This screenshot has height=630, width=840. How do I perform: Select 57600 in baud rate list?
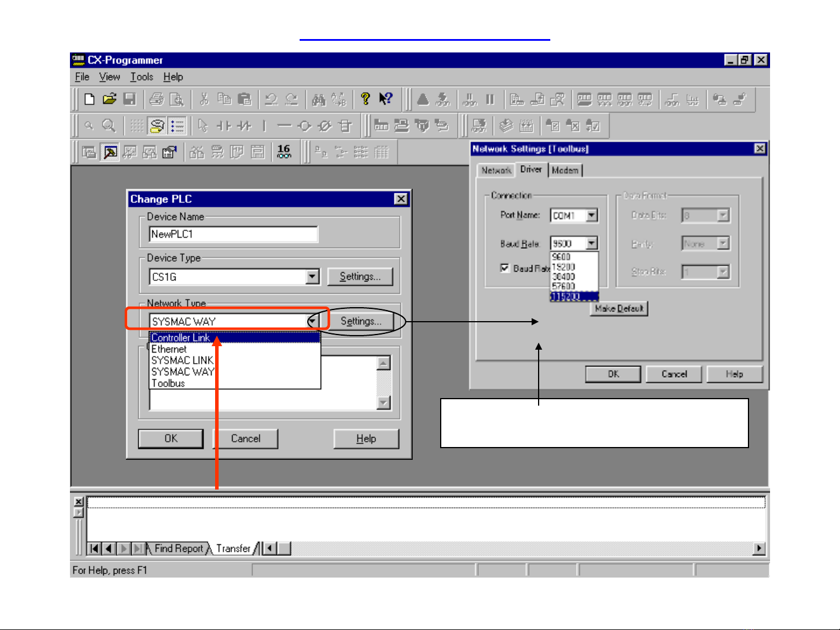point(574,286)
